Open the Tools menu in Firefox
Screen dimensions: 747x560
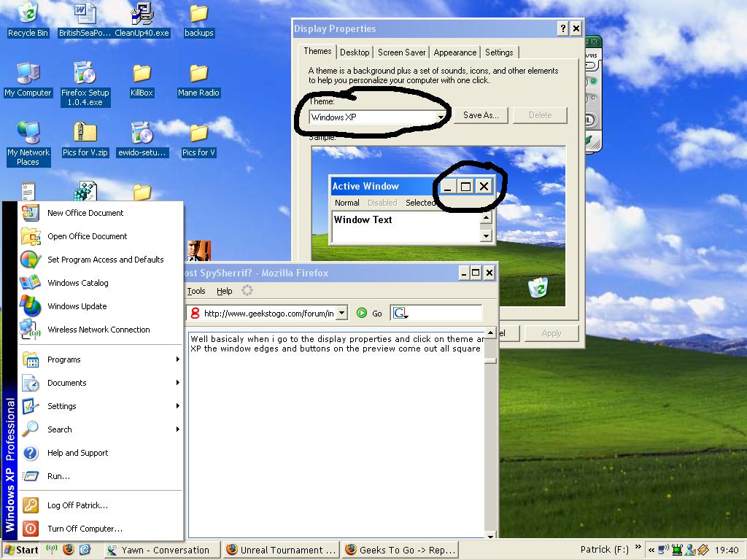point(196,291)
